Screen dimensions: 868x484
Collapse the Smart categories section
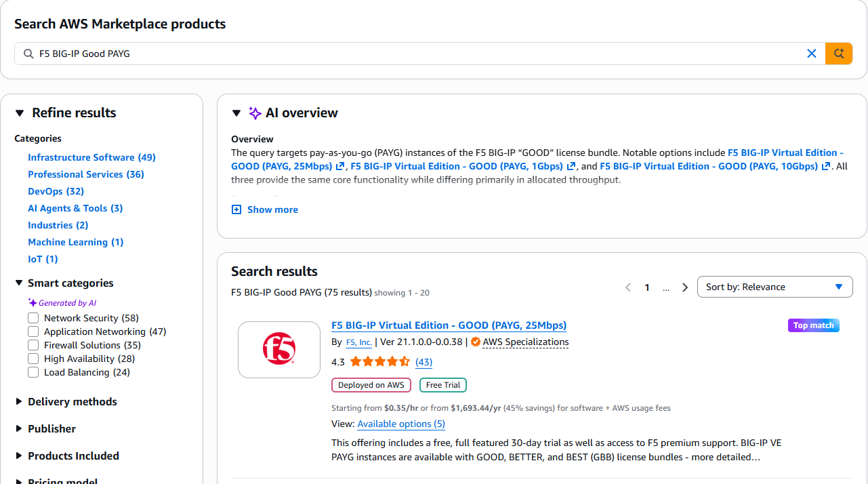(19, 283)
